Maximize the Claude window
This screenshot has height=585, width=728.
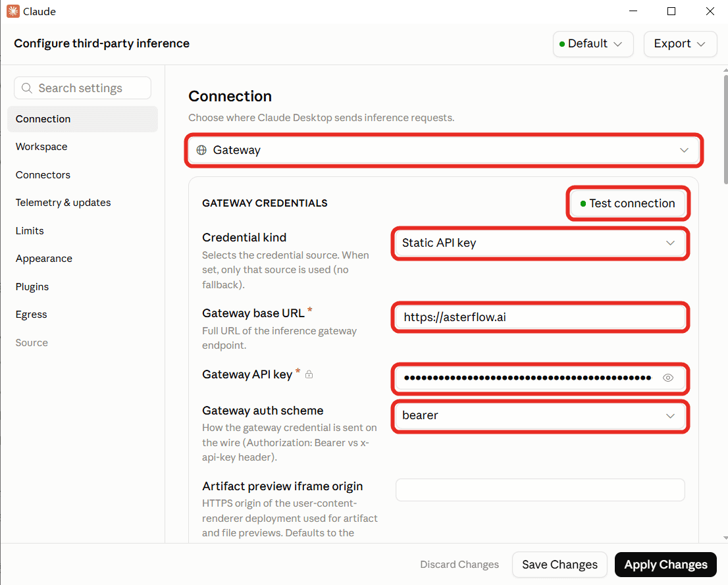point(671,11)
